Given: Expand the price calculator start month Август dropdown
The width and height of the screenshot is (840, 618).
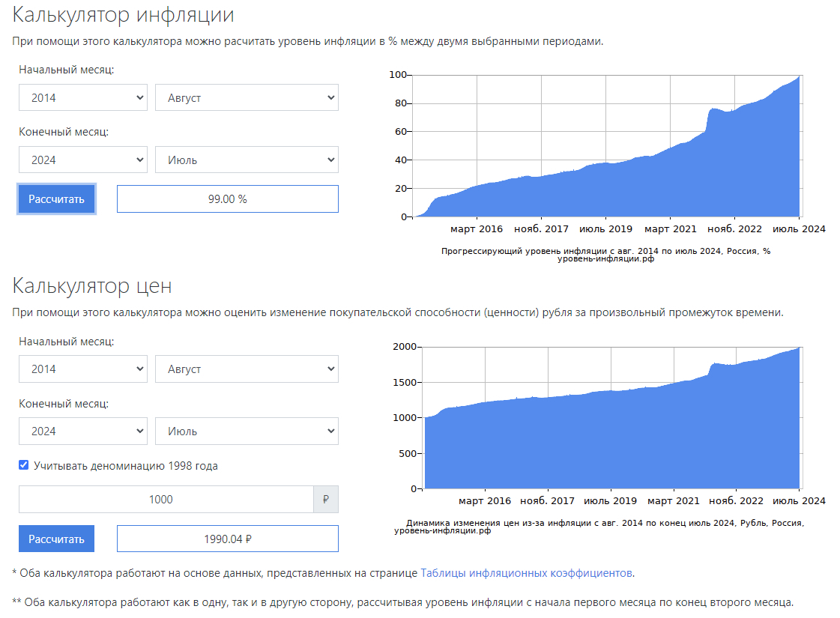Looking at the screenshot, I should [x=247, y=369].
